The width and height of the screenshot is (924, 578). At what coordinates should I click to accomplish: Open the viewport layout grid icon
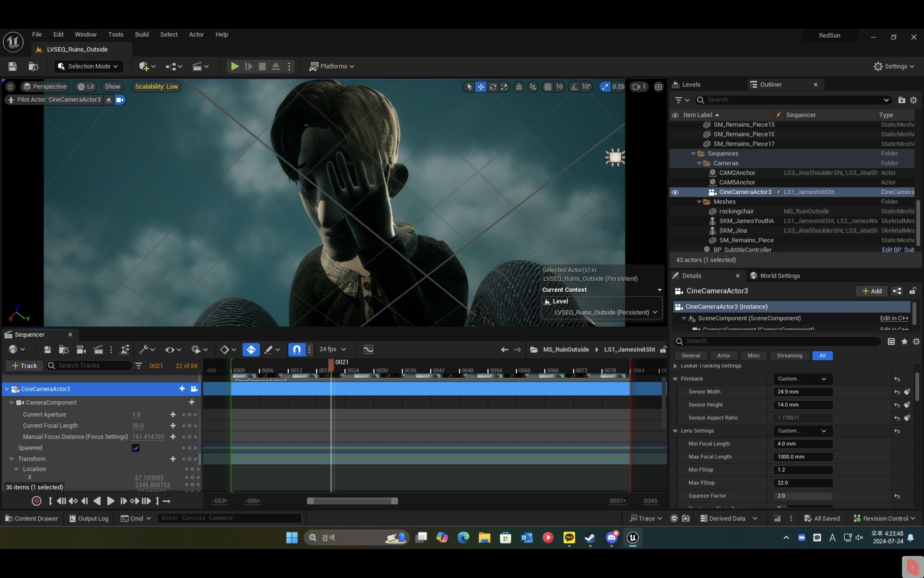point(659,87)
